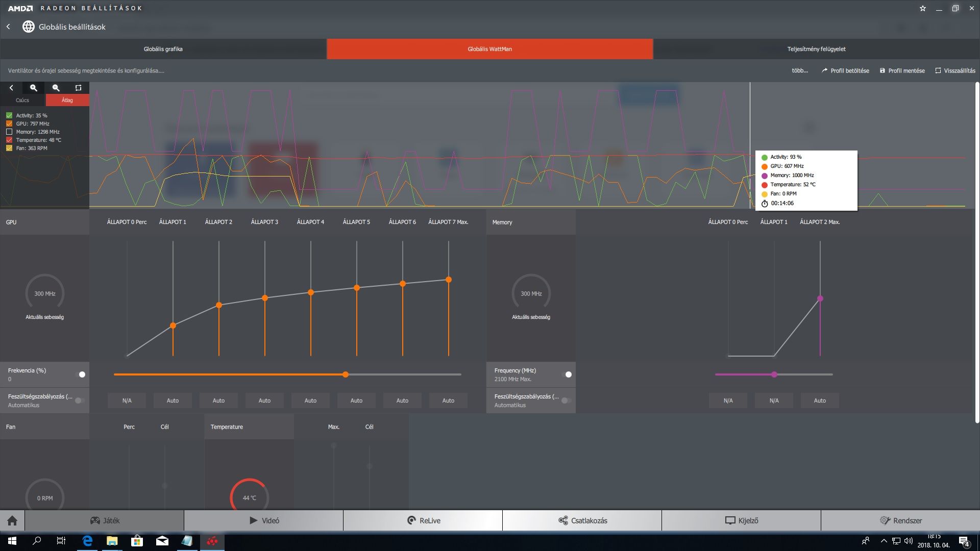Zoom in on the graph
Viewport: 980px width, 551px height.
[x=34, y=88]
